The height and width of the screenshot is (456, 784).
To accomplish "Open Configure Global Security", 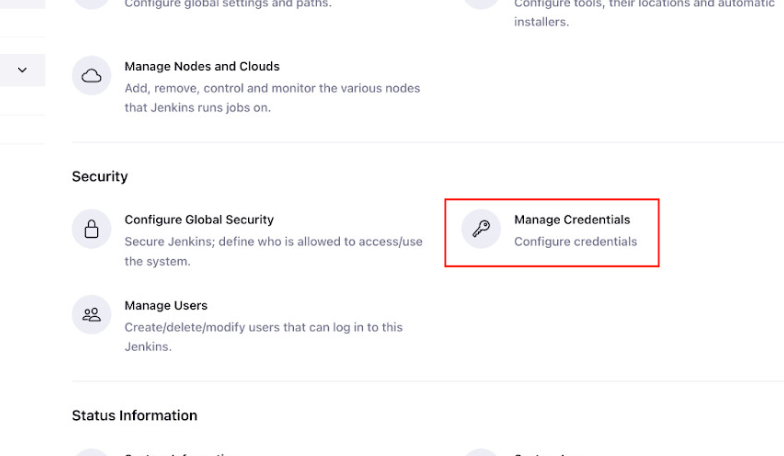I will click(x=199, y=220).
